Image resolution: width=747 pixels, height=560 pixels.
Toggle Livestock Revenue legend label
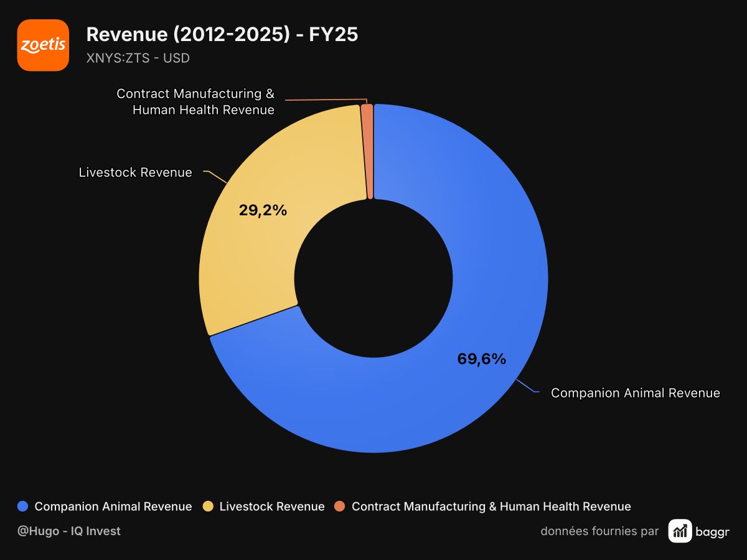[272, 506]
